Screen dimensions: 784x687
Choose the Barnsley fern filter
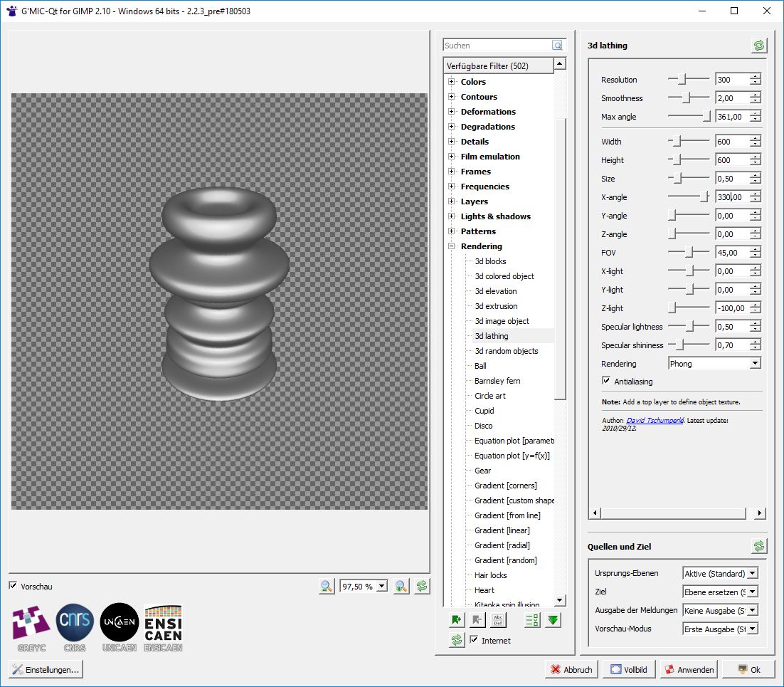point(497,381)
